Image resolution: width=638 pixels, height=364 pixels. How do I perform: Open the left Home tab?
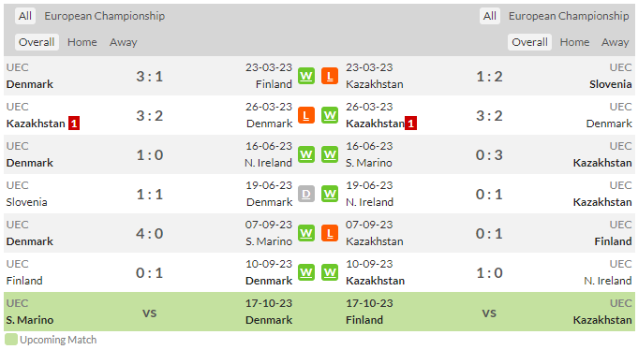[x=82, y=42]
